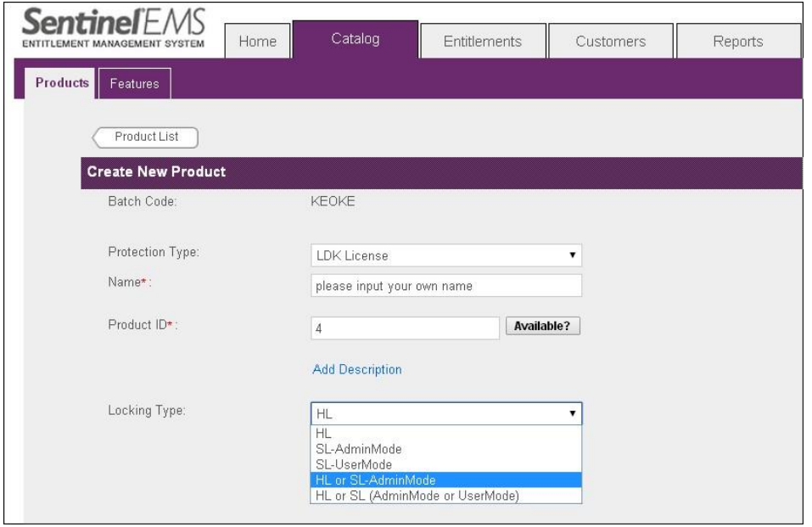
Task: Click the Add Description link
Action: 356,369
